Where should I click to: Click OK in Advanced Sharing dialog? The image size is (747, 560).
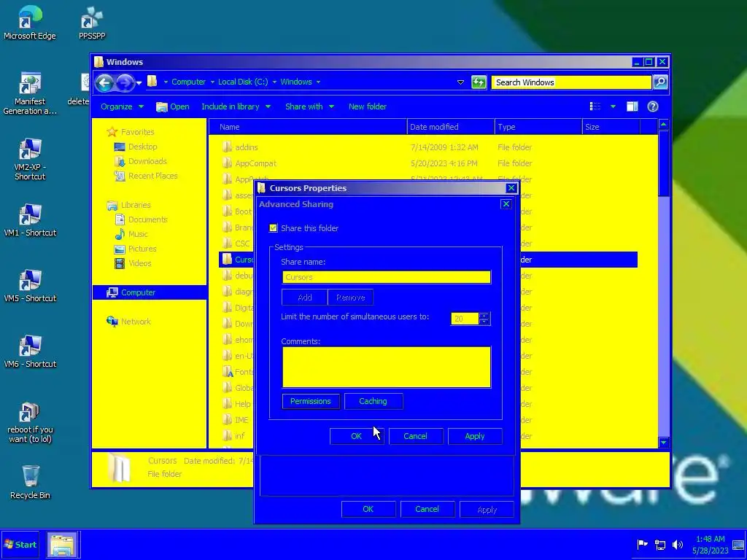pyautogui.click(x=356, y=436)
